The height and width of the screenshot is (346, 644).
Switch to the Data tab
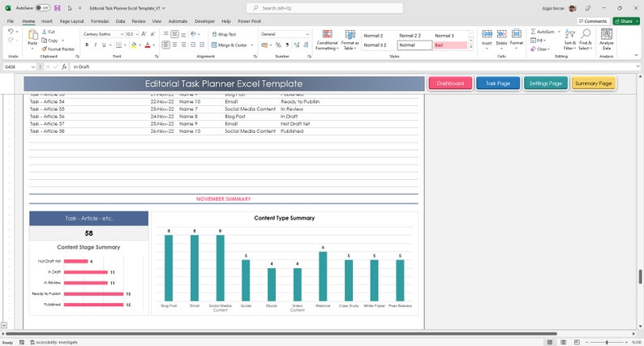120,21
